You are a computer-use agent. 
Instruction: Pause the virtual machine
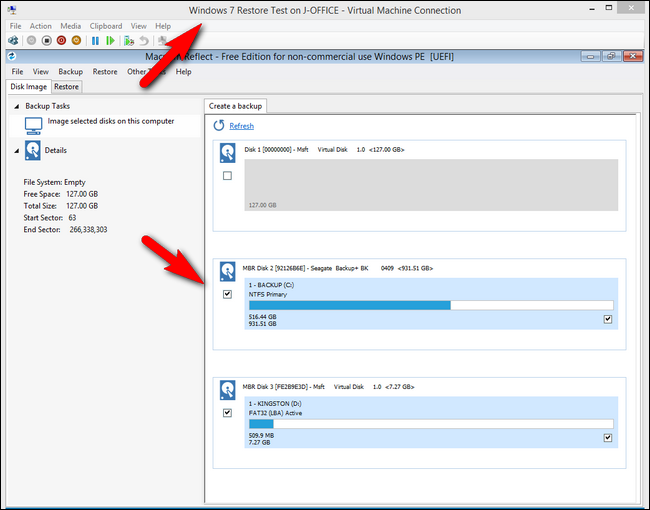point(95,41)
